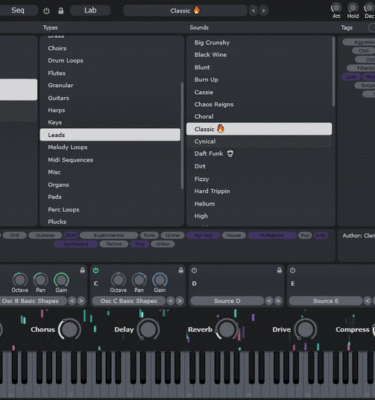Viewport: 375px width, 400px height.
Task: Load the Cynical sound
Action: (x=259, y=141)
